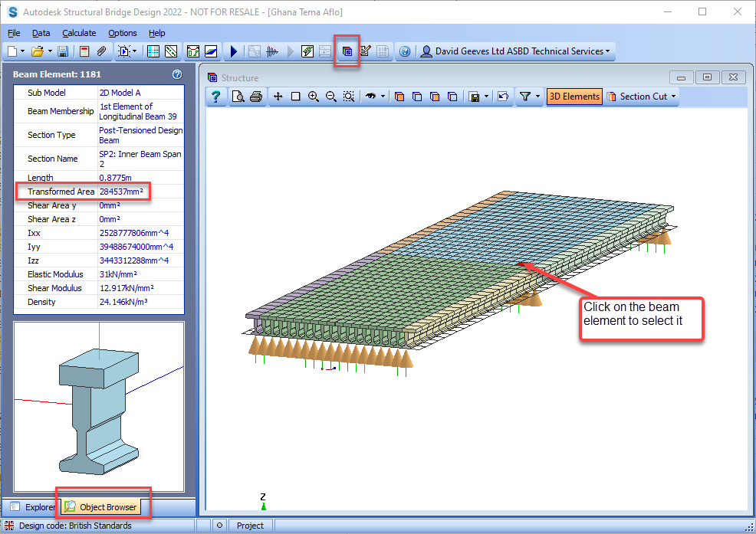Click the Open folder icon
The width and height of the screenshot is (756, 534).
pyautogui.click(x=38, y=51)
